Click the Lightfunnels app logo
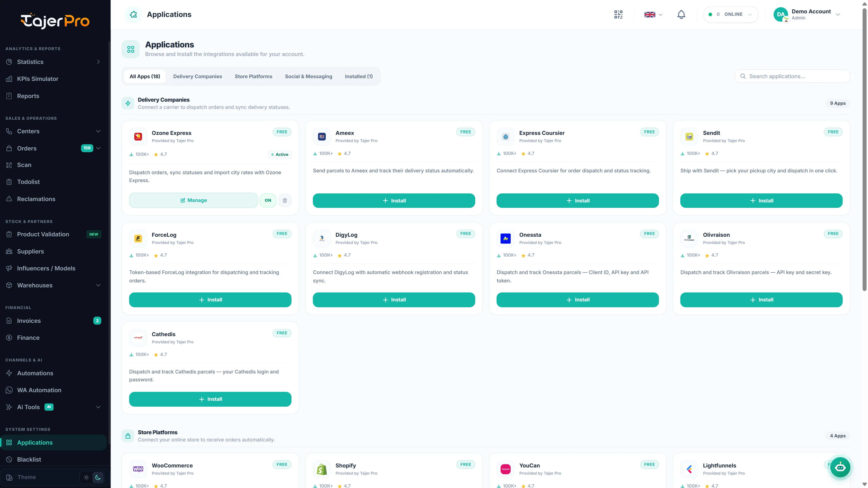The width and height of the screenshot is (868, 488). (x=689, y=469)
